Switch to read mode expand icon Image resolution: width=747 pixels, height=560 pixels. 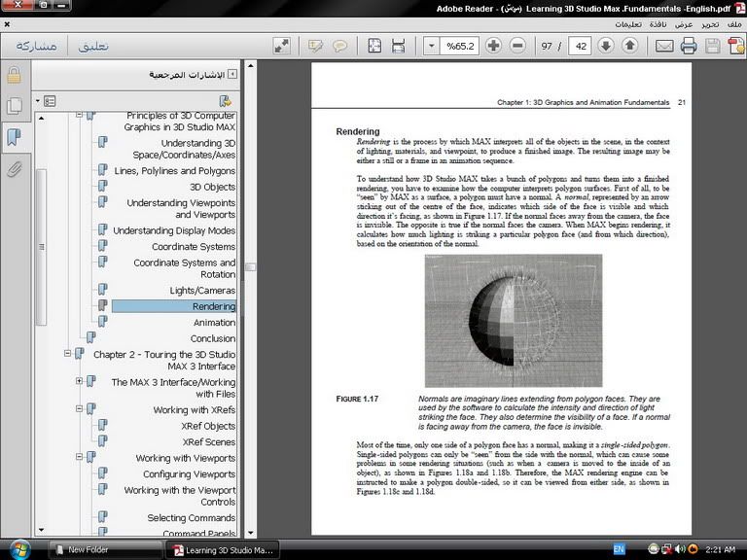pos(281,47)
